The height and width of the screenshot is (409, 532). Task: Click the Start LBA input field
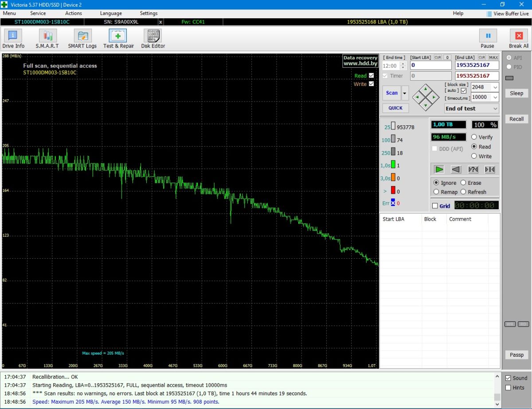(x=430, y=66)
